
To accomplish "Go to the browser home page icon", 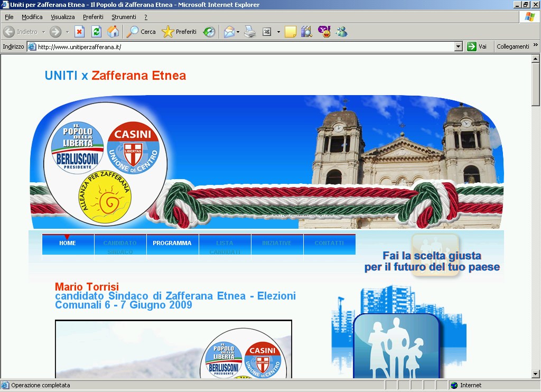I will pos(113,32).
